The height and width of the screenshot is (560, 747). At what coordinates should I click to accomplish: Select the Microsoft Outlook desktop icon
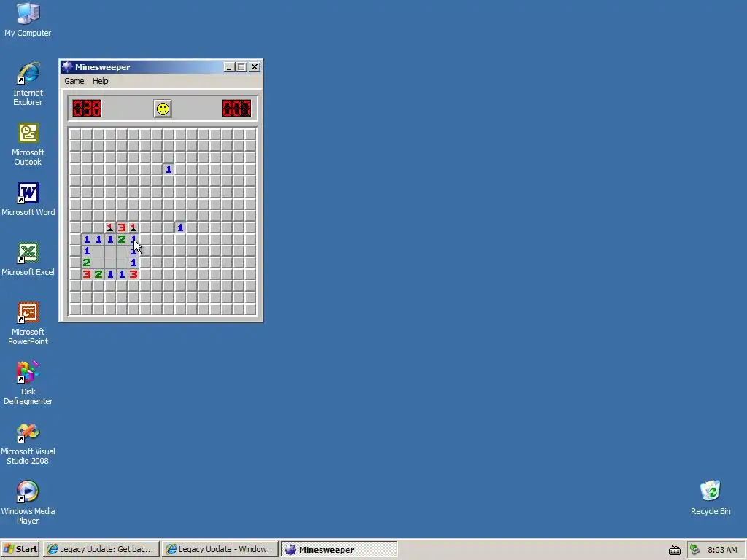click(x=28, y=144)
